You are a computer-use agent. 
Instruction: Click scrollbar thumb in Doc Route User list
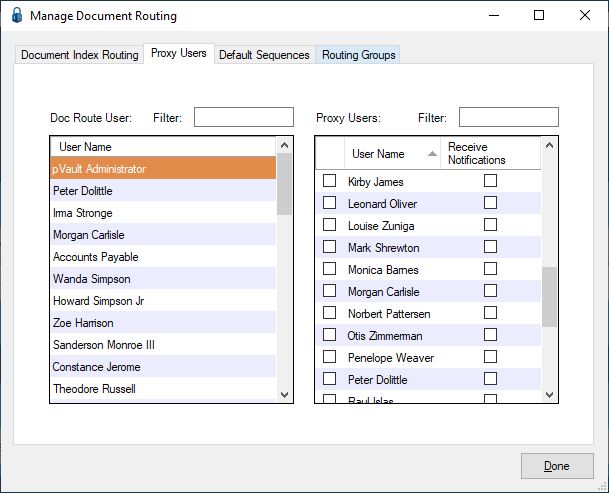(284, 184)
